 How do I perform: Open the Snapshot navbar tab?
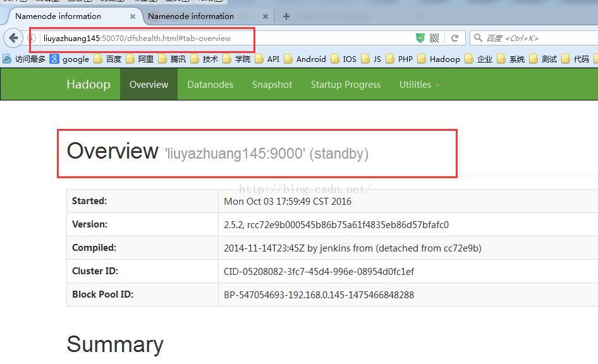coord(272,84)
